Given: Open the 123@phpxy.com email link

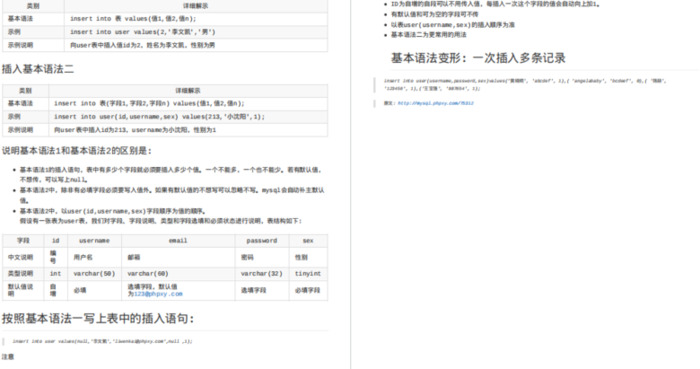Looking at the screenshot, I should tap(158, 294).
